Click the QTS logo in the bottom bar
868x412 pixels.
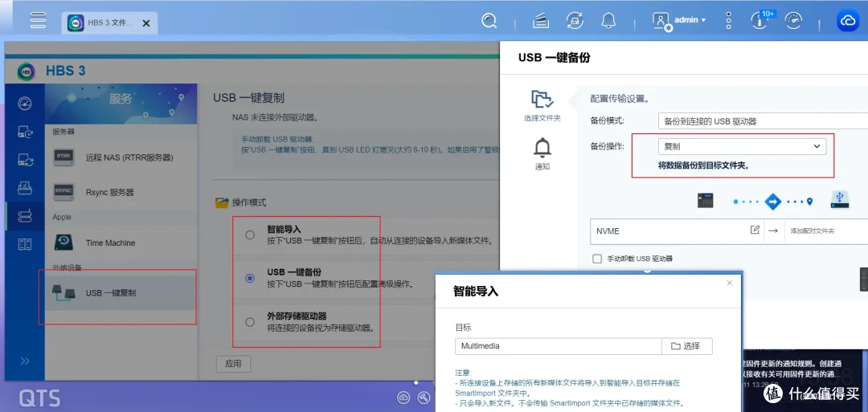click(x=40, y=398)
